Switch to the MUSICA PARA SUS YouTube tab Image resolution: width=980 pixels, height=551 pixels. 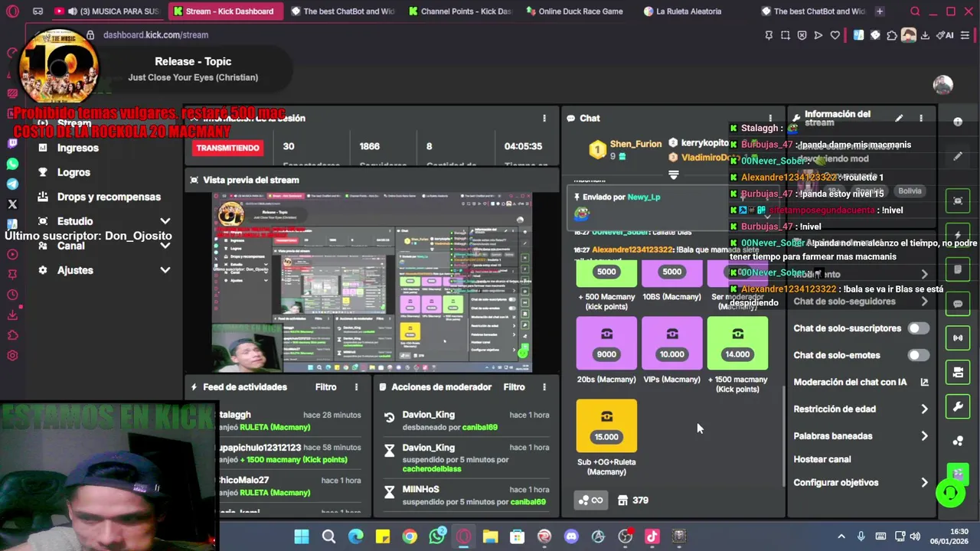pos(107,11)
